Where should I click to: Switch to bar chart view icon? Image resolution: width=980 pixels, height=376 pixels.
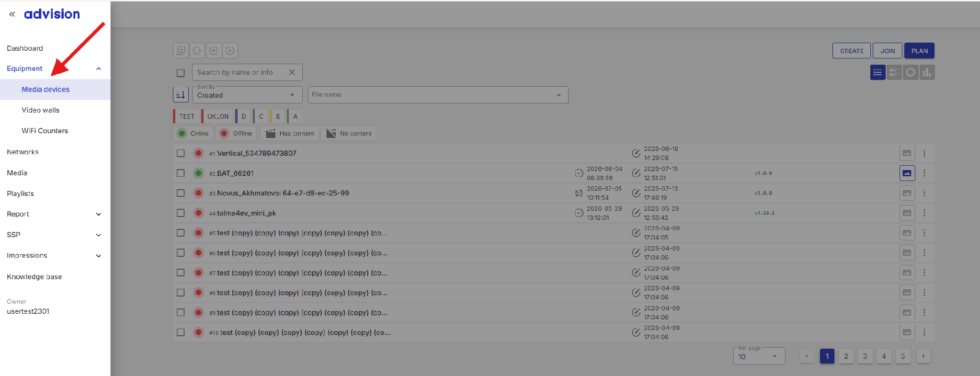tap(927, 72)
